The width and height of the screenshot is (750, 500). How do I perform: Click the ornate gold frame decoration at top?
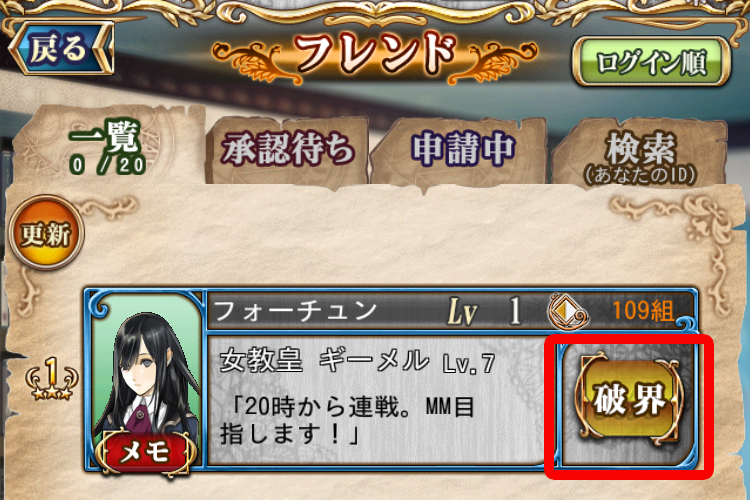click(x=375, y=14)
